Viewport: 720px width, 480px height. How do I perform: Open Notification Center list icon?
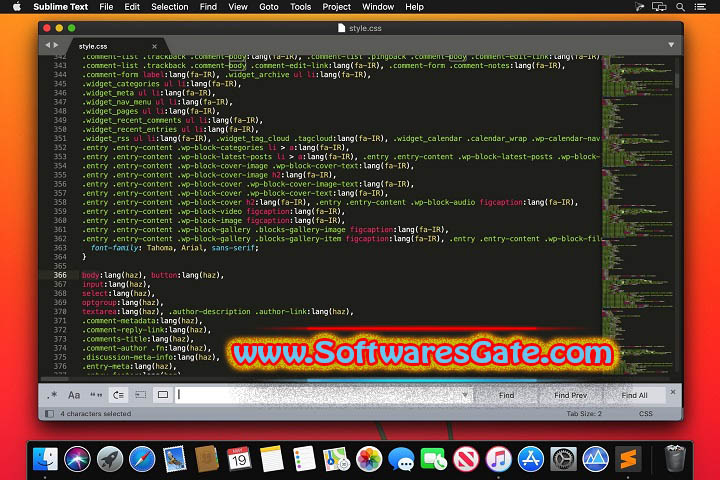coord(700,7)
